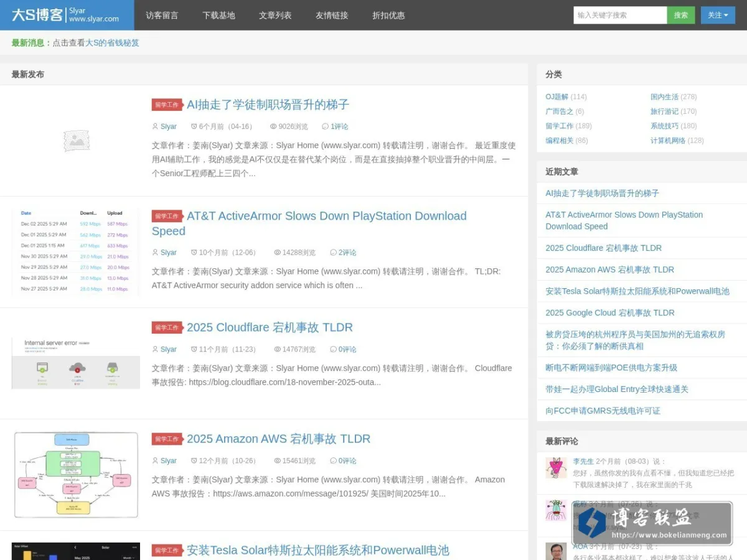This screenshot has width=747, height=560.
Task: Select the OJ题解 category
Action: (x=557, y=96)
